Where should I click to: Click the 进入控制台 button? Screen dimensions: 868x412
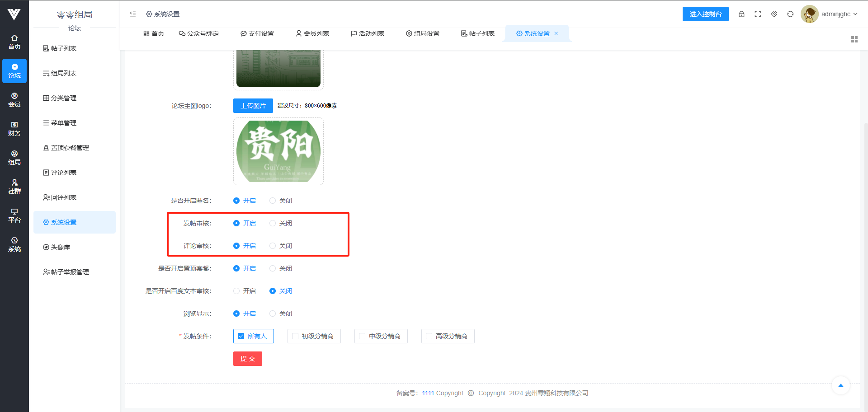(705, 14)
